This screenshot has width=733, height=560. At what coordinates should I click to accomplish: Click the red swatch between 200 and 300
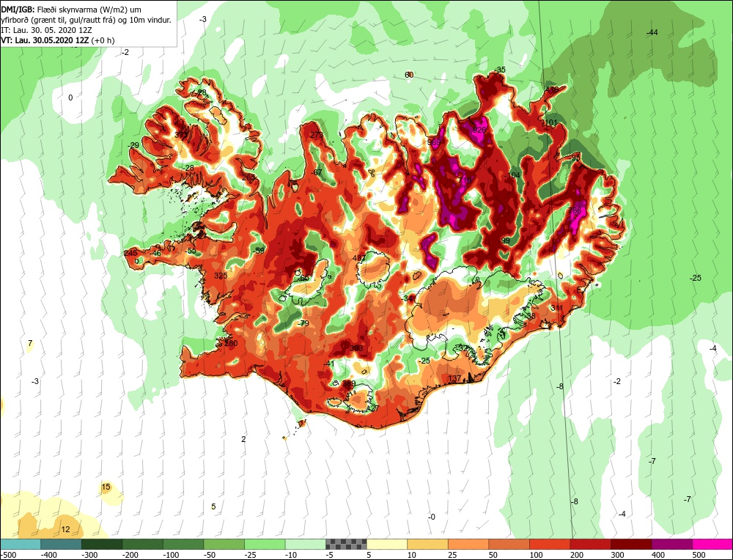pyautogui.click(x=590, y=544)
